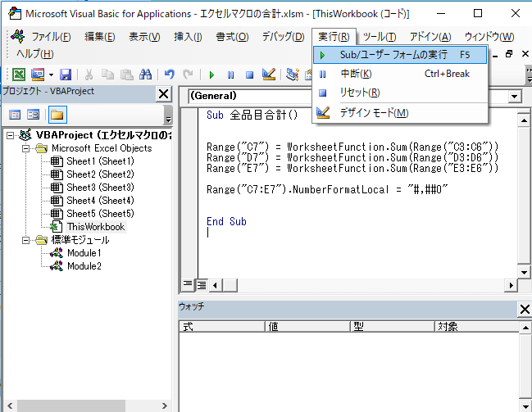Image resolution: width=532 pixels, height=412 pixels.
Task: Select Sheet5 (Sheet5) in project tree
Action: 100,214
